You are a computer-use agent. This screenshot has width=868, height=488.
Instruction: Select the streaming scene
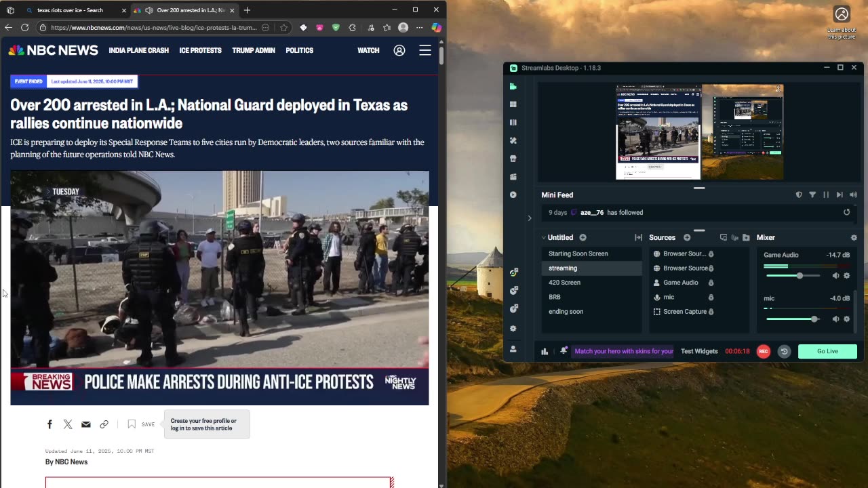(591, 268)
